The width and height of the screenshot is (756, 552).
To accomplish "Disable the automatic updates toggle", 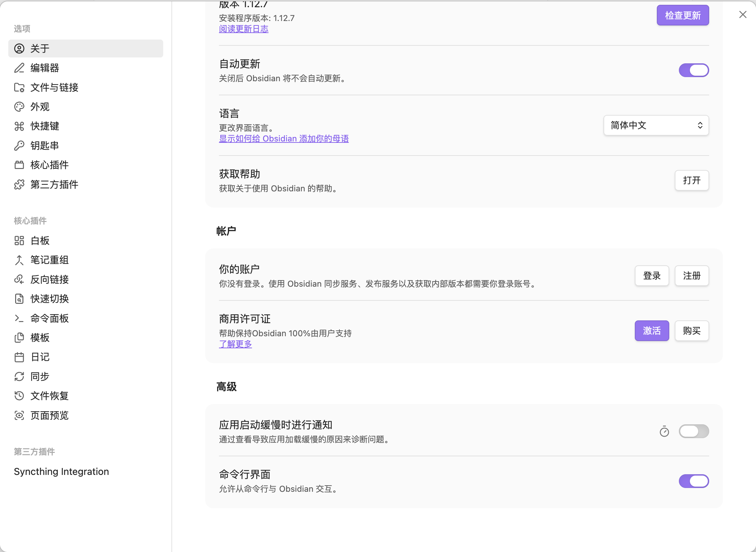I will [693, 70].
